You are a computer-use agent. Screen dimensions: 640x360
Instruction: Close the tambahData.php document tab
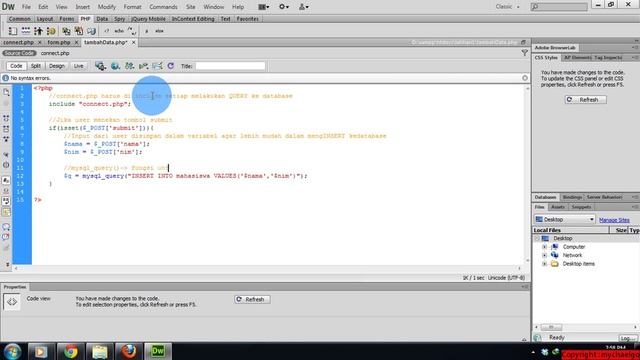(133, 42)
